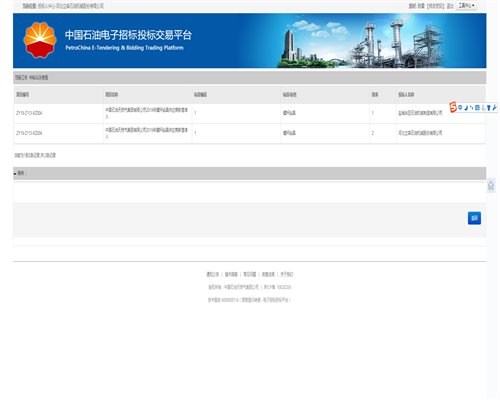Click the blue 返回 button
Image resolution: width=500 pixels, height=400 pixels.
(474, 218)
